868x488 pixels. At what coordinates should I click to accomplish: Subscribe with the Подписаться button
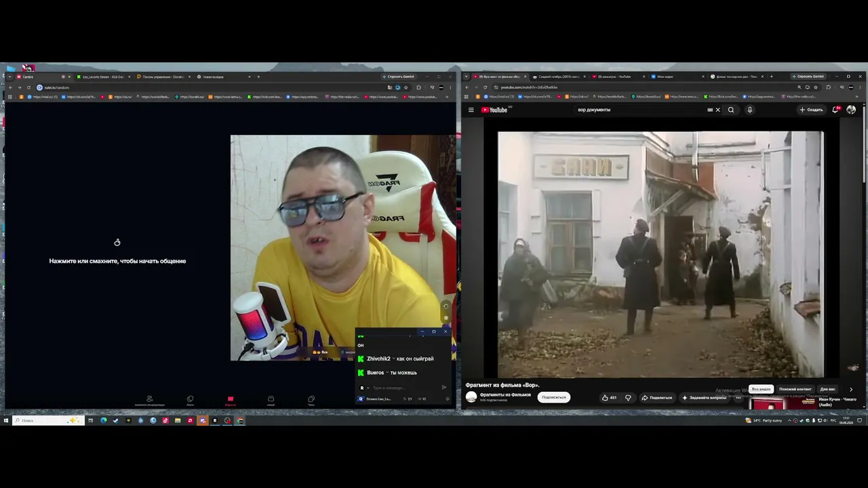[553, 397]
